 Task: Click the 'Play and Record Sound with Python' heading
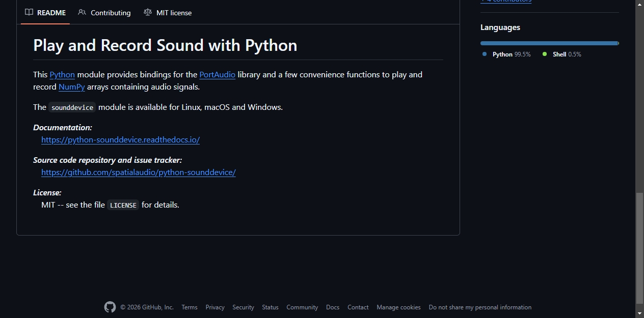165,45
